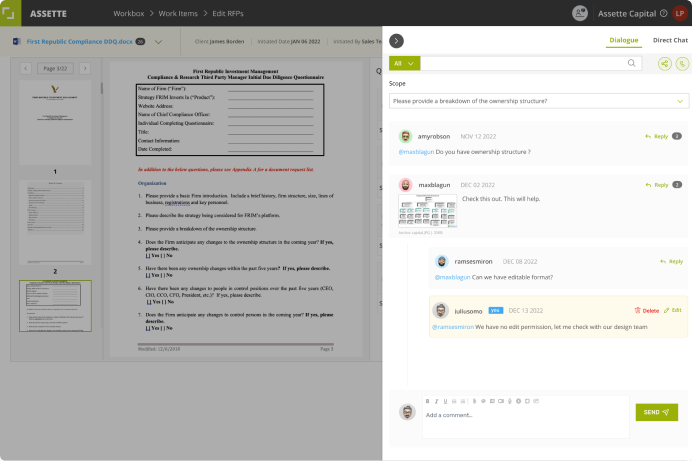692x461 pixels.
Task: Click the Assette logo icon
Action: pos(9,12)
